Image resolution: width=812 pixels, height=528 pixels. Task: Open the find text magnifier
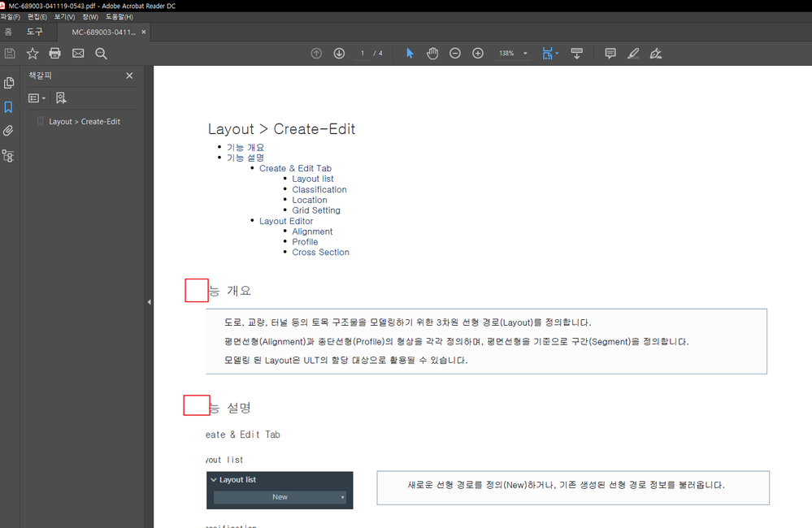[x=101, y=54]
